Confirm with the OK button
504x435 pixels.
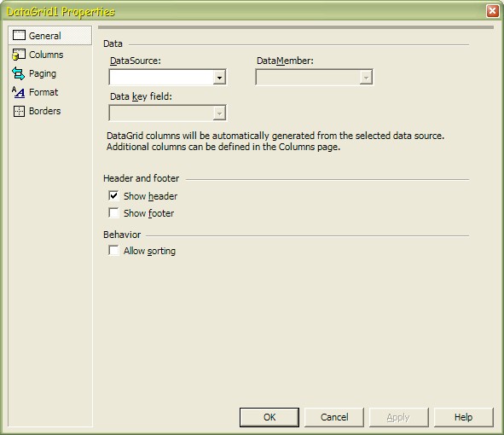tap(269, 417)
